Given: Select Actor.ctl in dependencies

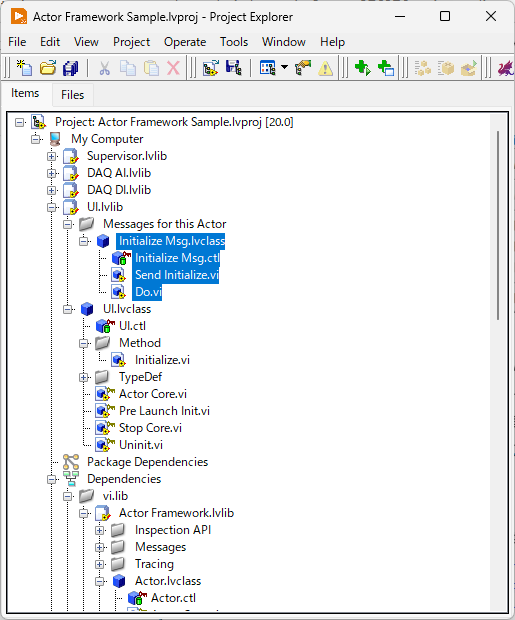Looking at the screenshot, I should 173,598.
